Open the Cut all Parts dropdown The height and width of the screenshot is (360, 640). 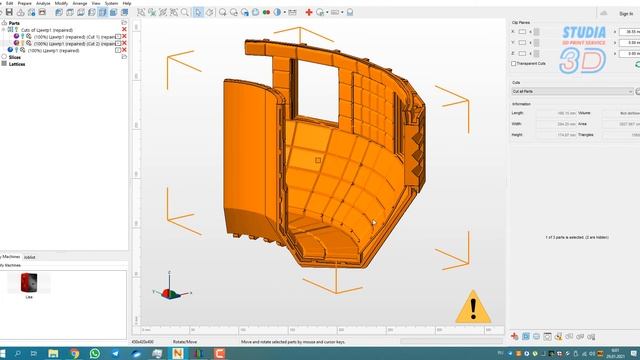tap(572, 91)
